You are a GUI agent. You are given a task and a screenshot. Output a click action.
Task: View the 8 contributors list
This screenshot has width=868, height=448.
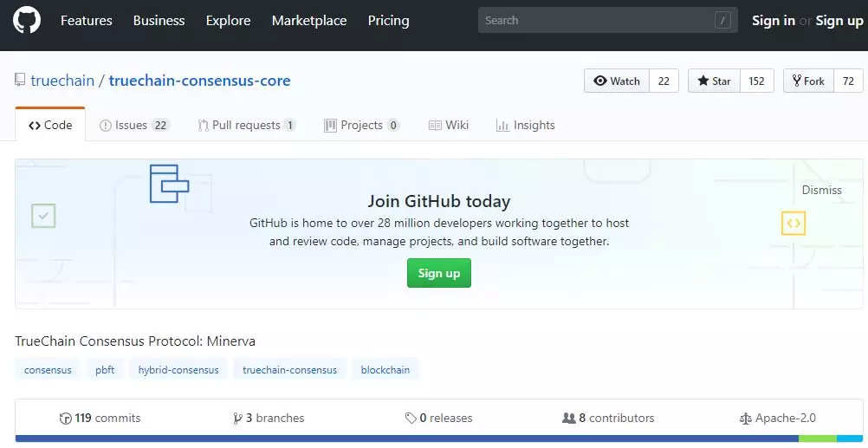tap(608, 418)
